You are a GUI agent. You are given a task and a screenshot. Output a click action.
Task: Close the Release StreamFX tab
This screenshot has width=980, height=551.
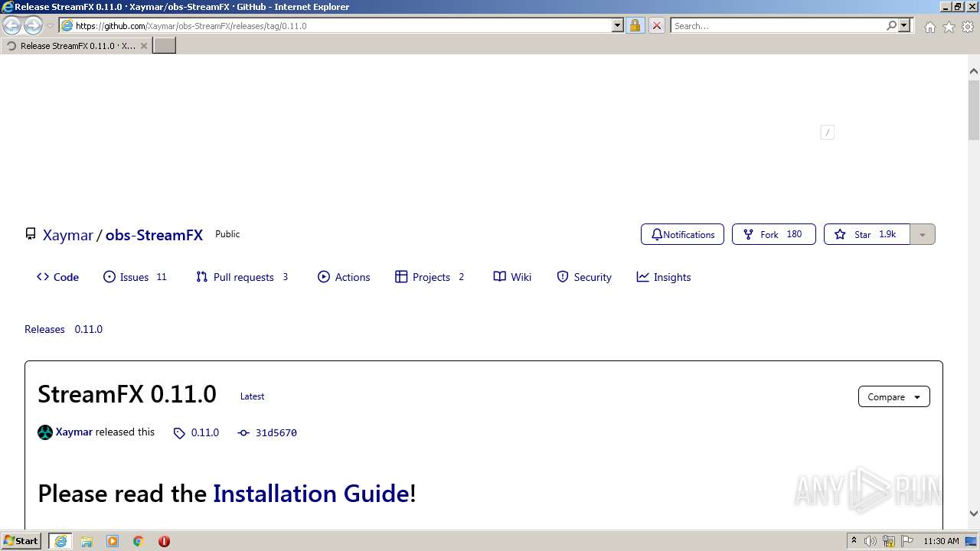[143, 46]
